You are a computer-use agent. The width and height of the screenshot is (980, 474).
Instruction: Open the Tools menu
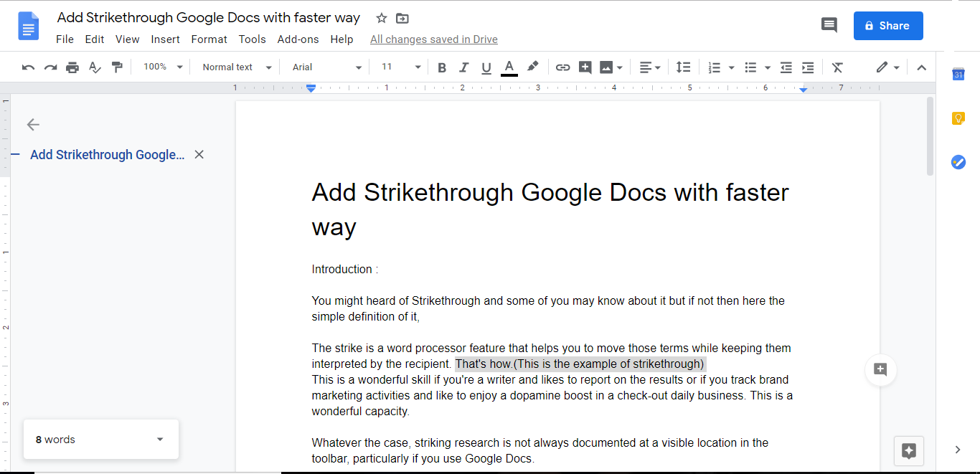point(253,39)
